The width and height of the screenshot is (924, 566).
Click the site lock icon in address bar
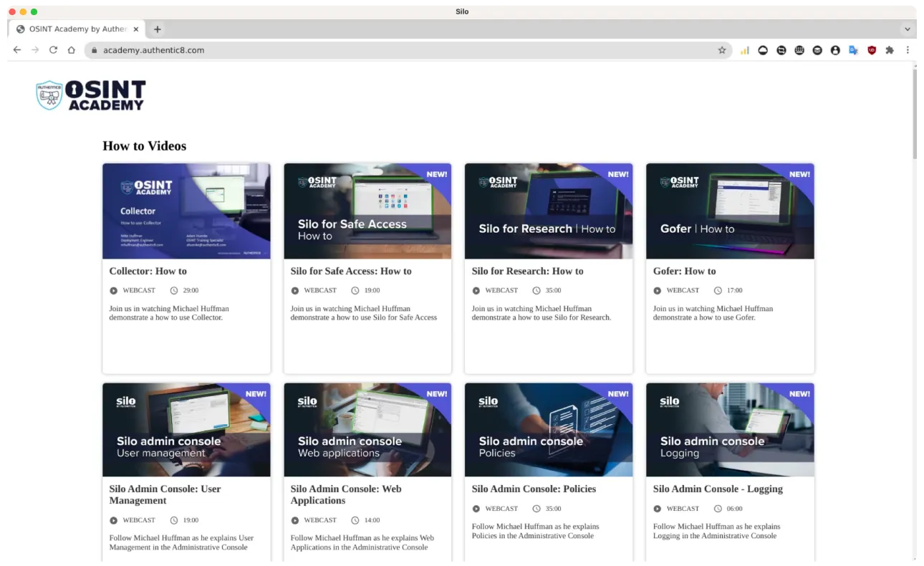click(x=94, y=50)
